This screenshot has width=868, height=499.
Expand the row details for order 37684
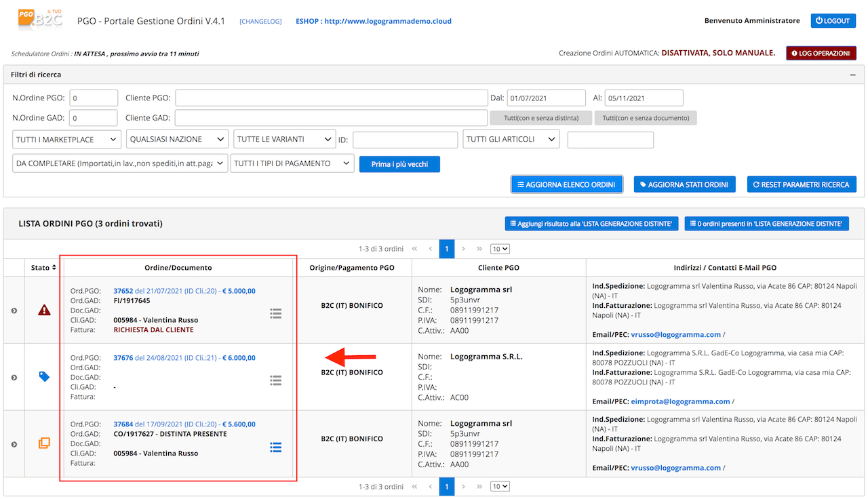(14, 444)
